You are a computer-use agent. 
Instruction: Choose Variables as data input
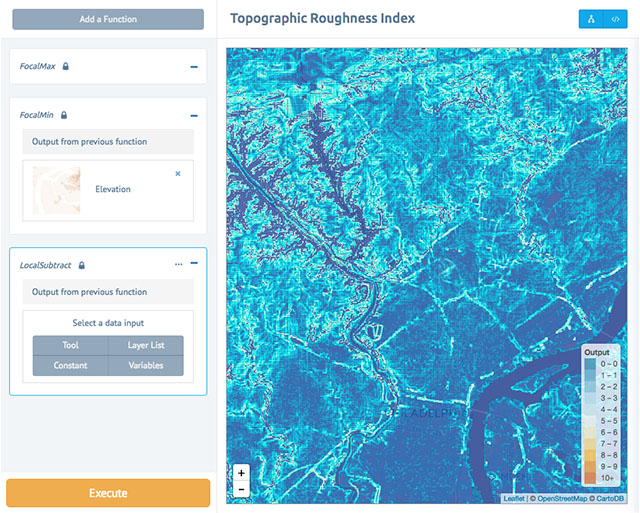point(146,366)
